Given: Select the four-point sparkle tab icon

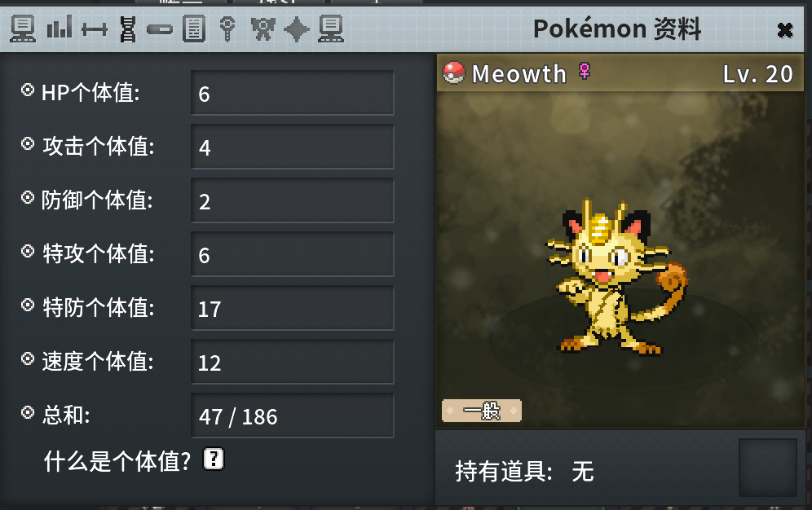Looking at the screenshot, I should coord(297,29).
